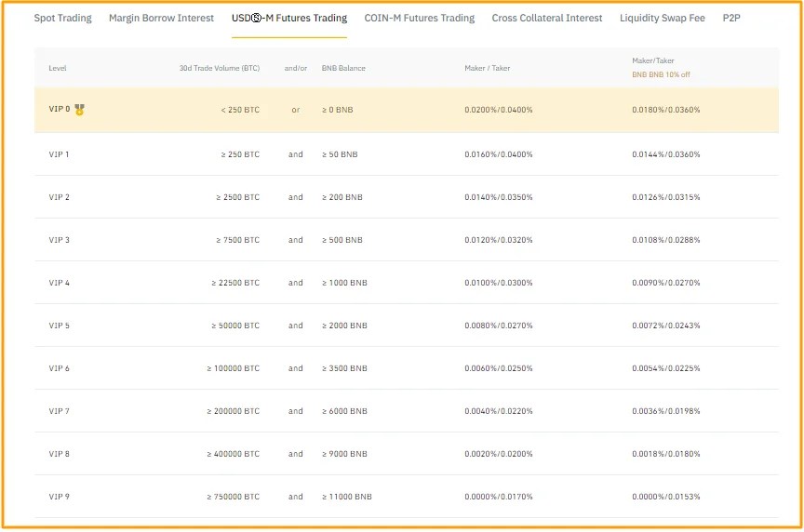Select the P2P tab
Image resolution: width=804 pixels, height=532 pixels.
731,18
